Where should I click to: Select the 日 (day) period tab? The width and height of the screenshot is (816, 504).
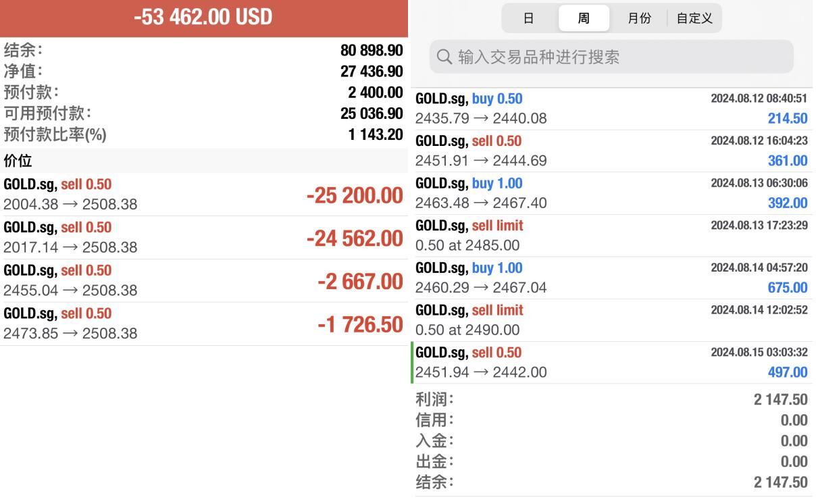click(529, 18)
